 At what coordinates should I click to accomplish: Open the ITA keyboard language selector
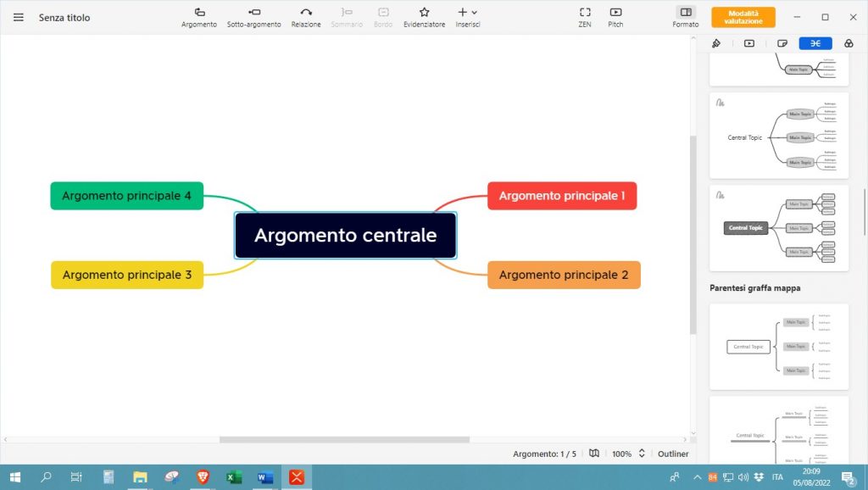click(776, 476)
